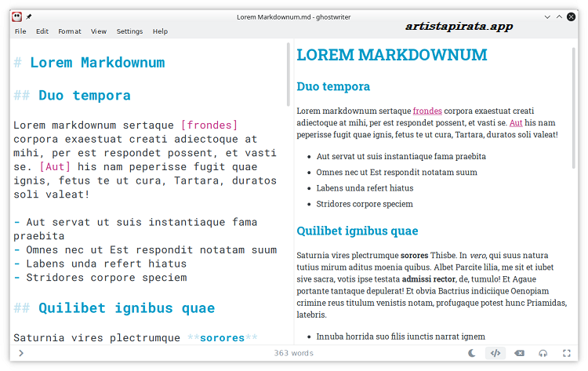The image size is (588, 371).
Task: Click '## Quilibet ignibus quae' editor heading
Action: coord(114,308)
